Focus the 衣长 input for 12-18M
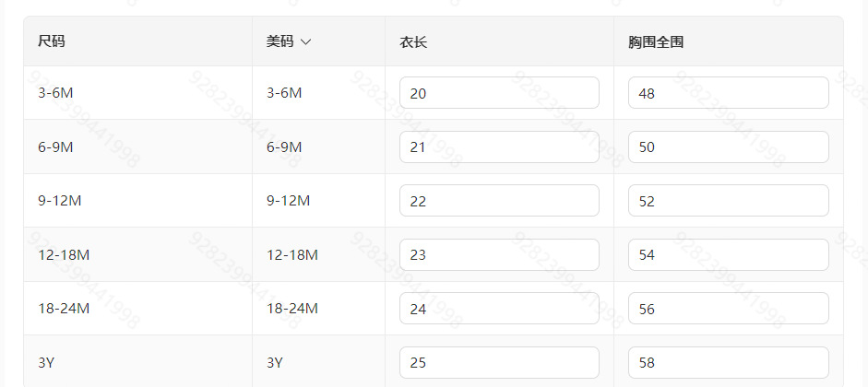868x387 pixels. [499, 255]
